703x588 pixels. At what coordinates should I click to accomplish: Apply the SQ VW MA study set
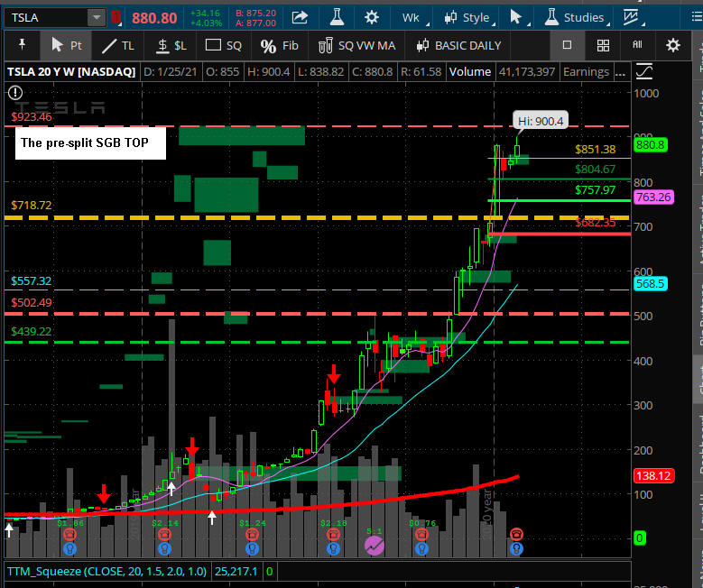pyautogui.click(x=356, y=45)
